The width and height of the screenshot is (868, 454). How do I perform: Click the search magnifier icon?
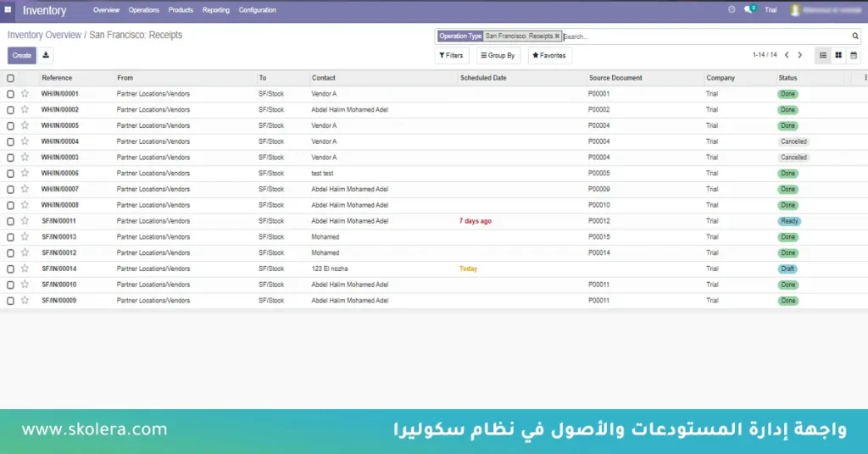(855, 36)
